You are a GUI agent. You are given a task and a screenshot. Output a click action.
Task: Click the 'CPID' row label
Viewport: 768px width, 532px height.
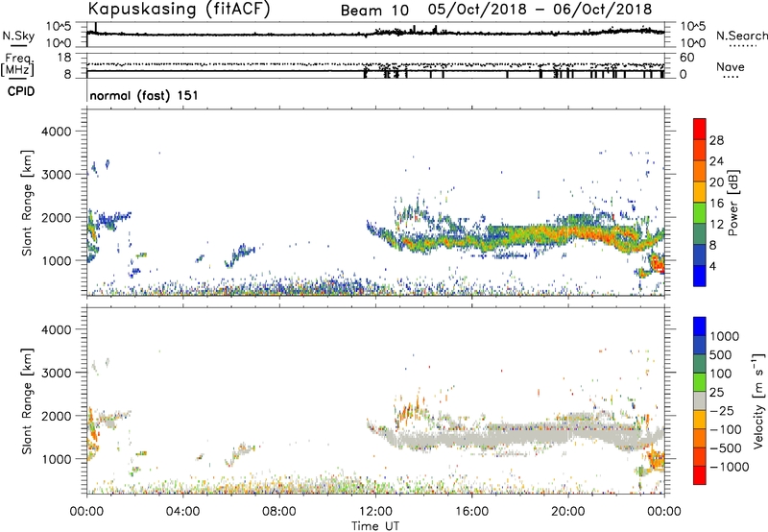(21, 91)
